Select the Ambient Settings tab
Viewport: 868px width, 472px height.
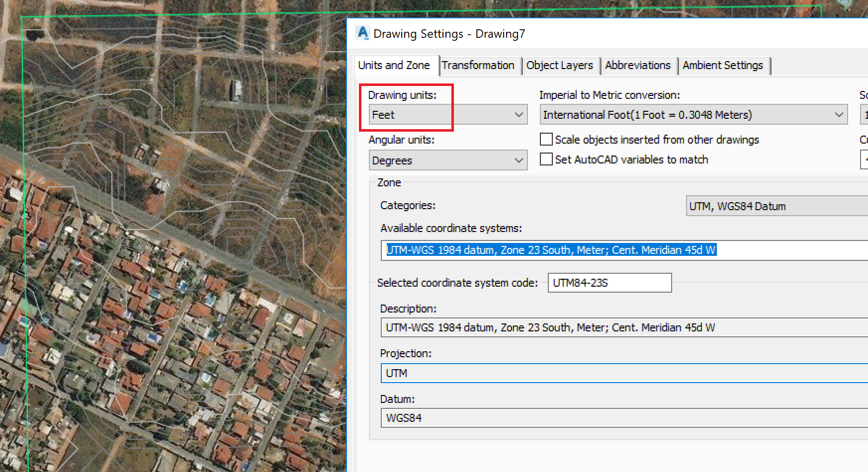coord(722,66)
